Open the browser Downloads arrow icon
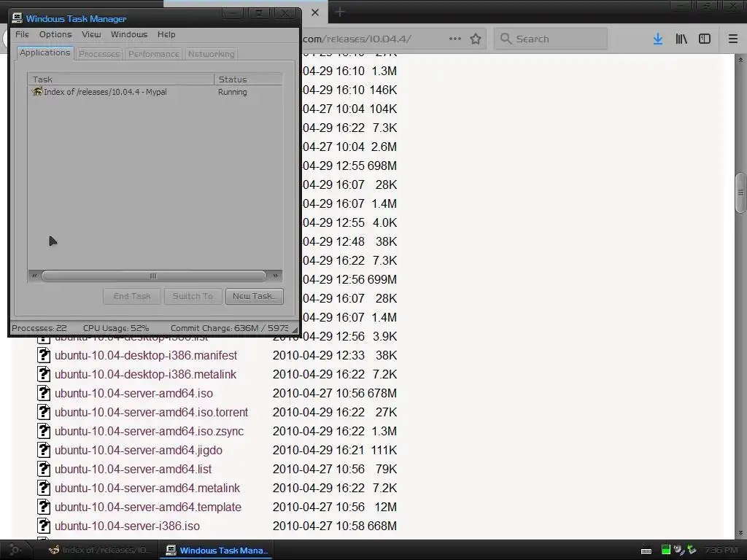The height and width of the screenshot is (560, 747). (x=658, y=39)
